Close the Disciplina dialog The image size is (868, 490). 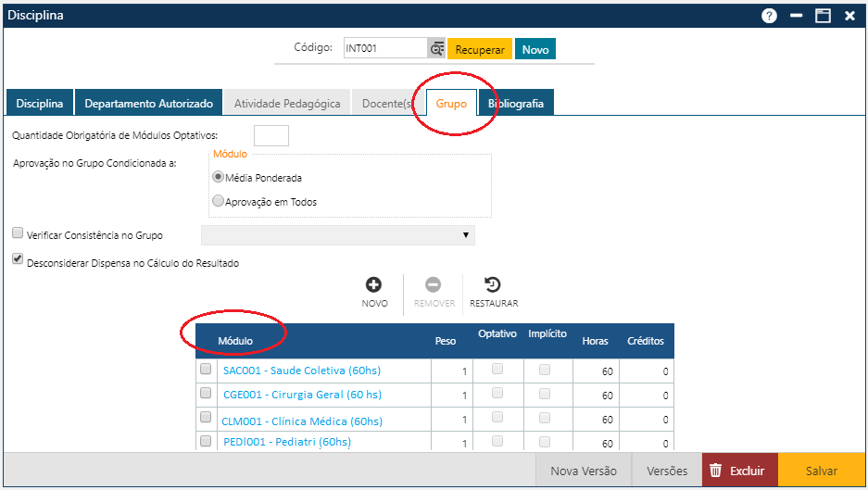(849, 16)
